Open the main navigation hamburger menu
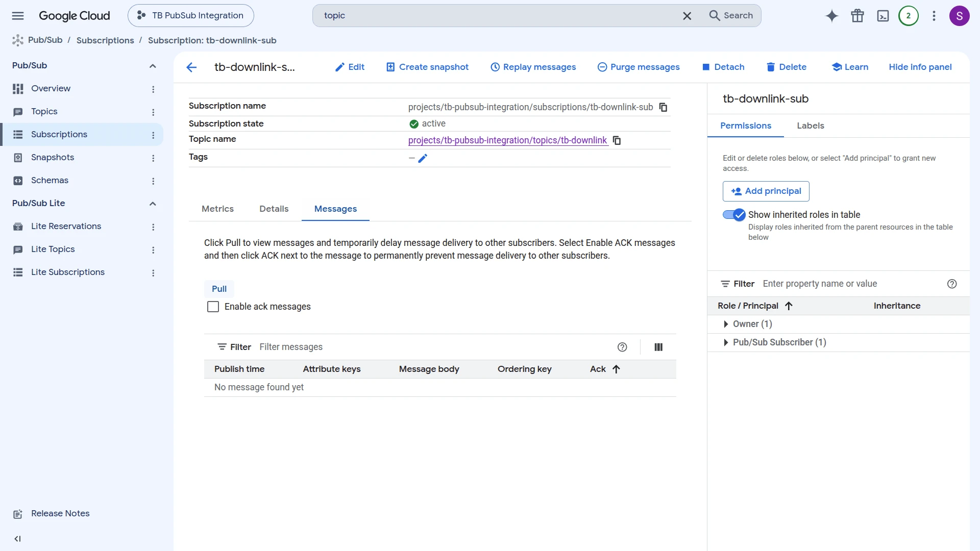The image size is (980, 551). point(18,16)
